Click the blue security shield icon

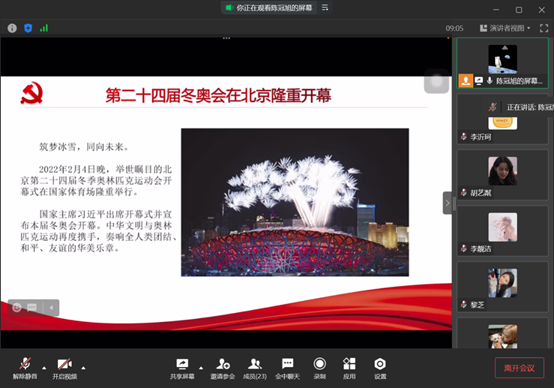[28, 28]
